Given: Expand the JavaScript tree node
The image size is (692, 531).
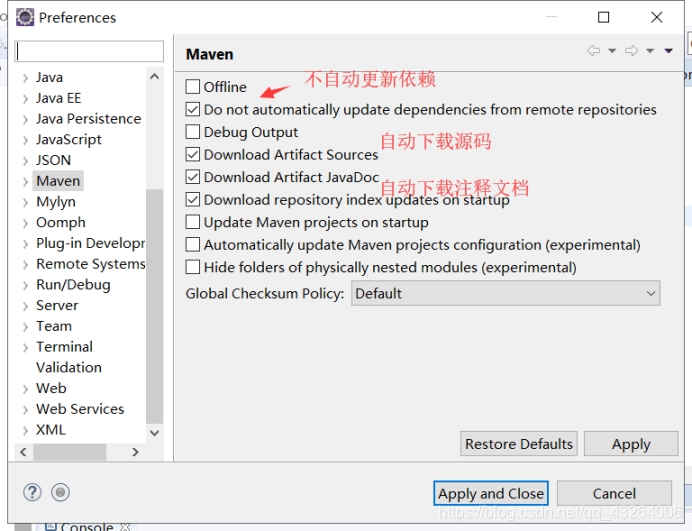Looking at the screenshot, I should coord(26,140).
